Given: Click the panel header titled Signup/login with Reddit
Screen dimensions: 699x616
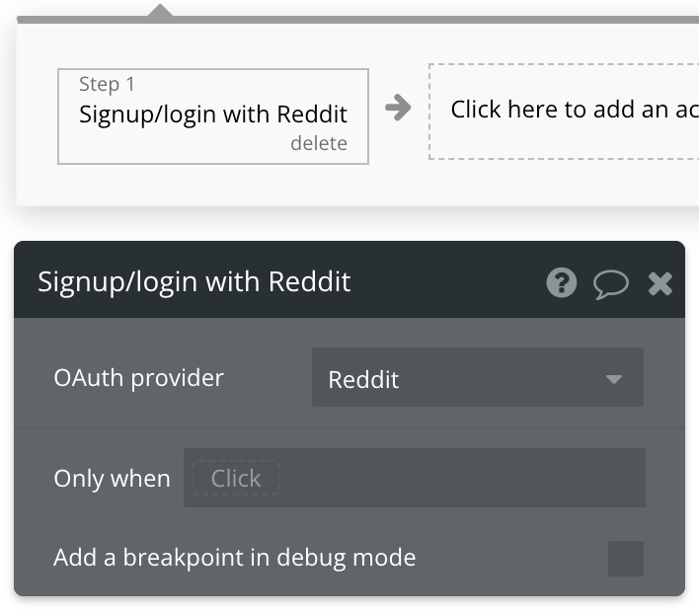Looking at the screenshot, I should pyautogui.click(x=194, y=281).
